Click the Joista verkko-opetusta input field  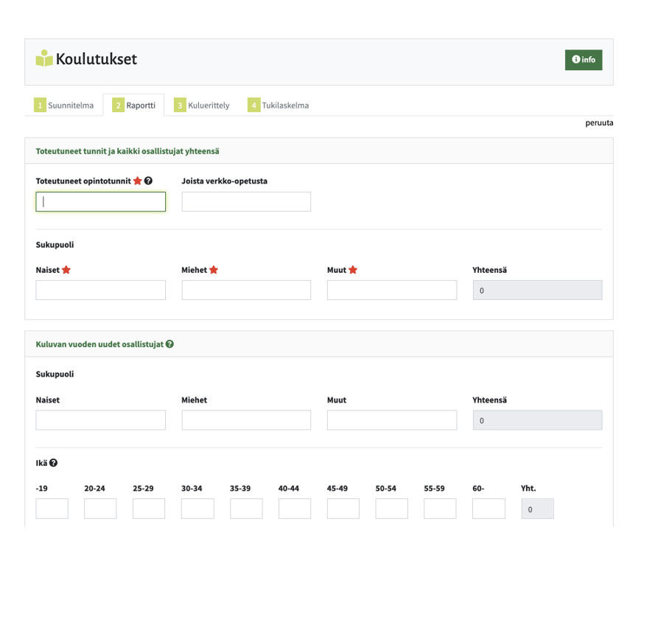coord(246,201)
